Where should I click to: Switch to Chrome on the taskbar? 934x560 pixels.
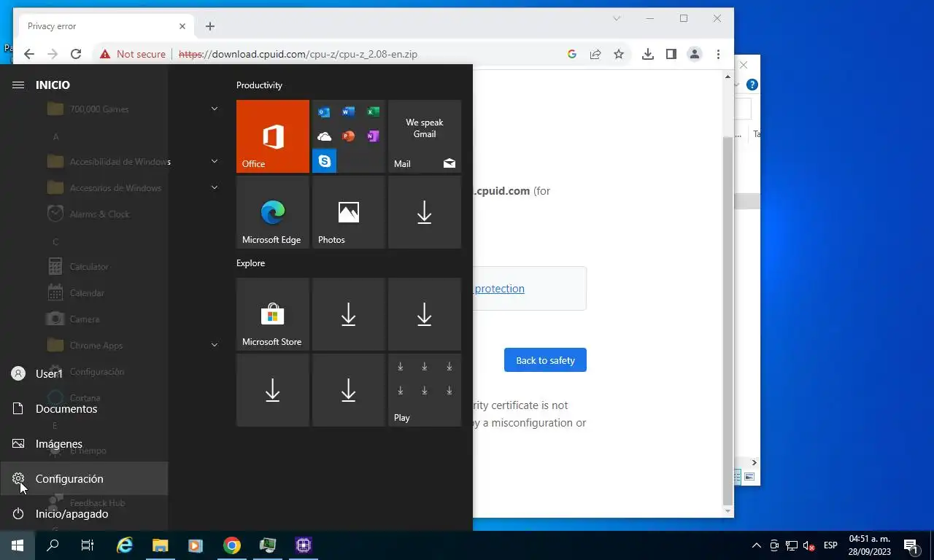click(x=232, y=545)
